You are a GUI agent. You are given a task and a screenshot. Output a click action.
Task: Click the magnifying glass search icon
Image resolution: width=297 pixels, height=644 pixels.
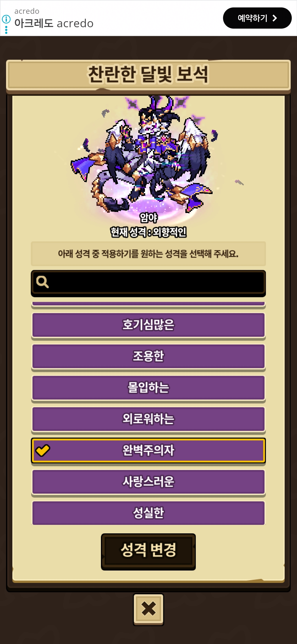tap(42, 282)
